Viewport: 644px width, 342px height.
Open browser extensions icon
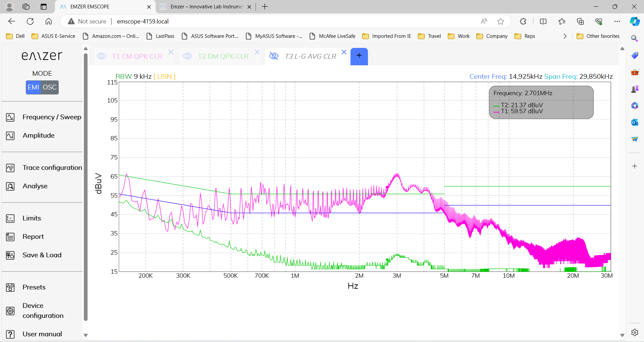pyautogui.click(x=523, y=21)
